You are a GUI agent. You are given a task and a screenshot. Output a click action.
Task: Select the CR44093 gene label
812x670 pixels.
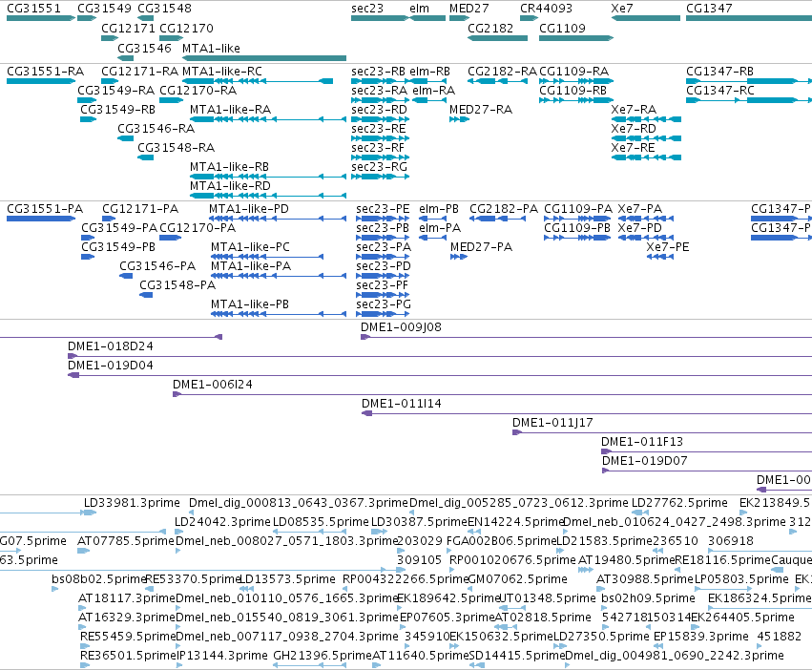(x=546, y=9)
